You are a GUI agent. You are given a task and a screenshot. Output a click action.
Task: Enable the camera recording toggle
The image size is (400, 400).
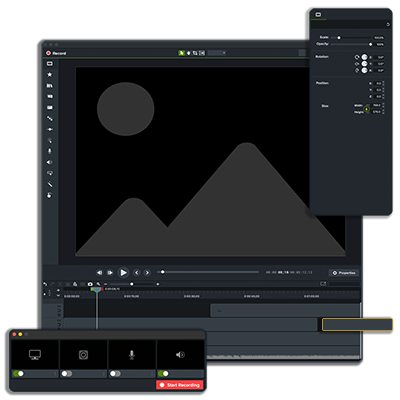[67, 374]
